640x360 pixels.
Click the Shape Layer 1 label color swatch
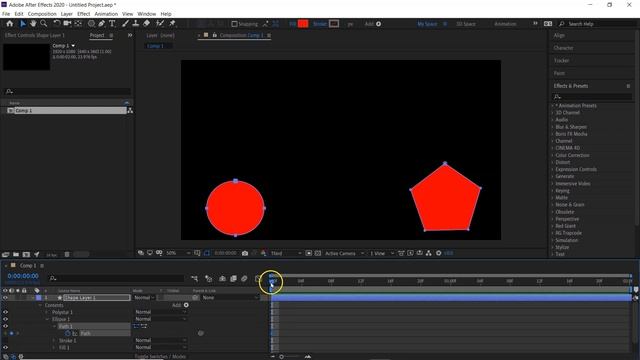click(38, 298)
